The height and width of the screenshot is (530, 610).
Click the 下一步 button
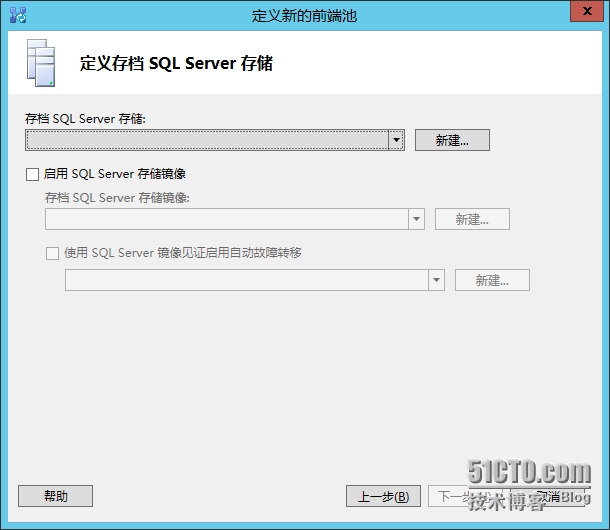(465, 496)
